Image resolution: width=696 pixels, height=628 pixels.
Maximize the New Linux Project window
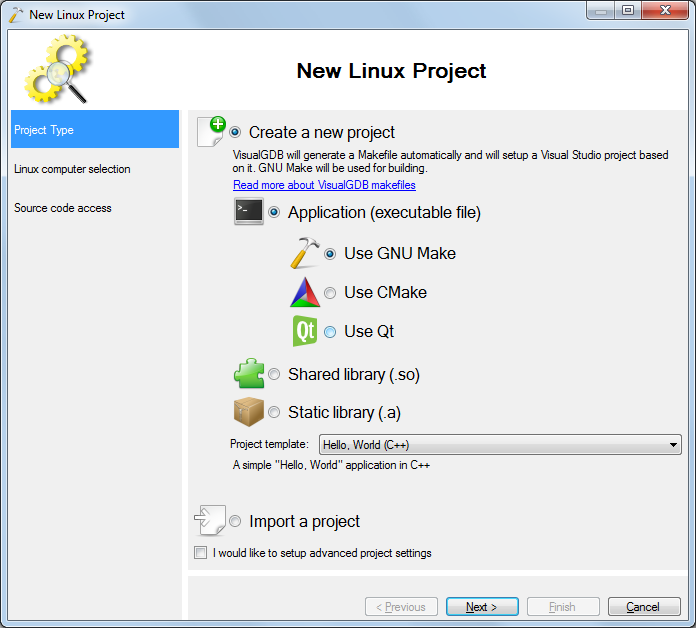click(628, 11)
